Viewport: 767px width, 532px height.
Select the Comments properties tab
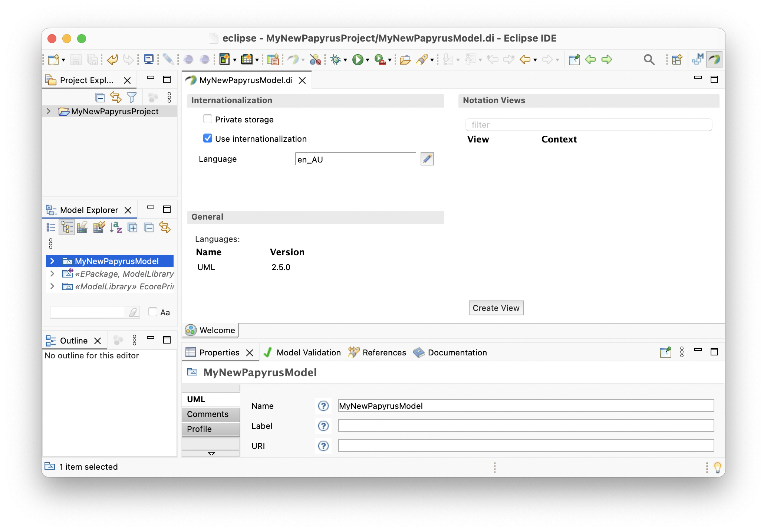211,414
